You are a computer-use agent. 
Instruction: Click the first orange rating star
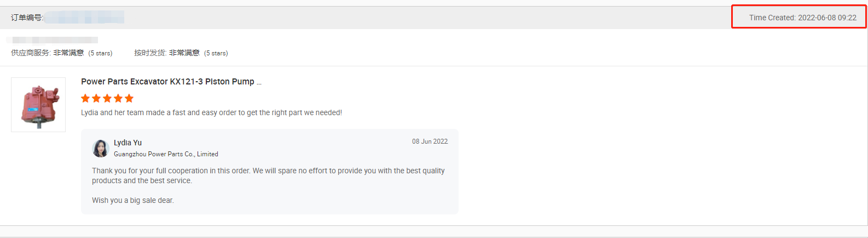click(x=85, y=99)
